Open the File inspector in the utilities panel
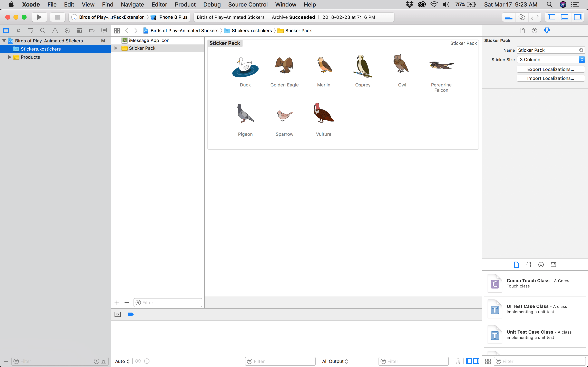The width and height of the screenshot is (588, 367). pyautogui.click(x=522, y=30)
